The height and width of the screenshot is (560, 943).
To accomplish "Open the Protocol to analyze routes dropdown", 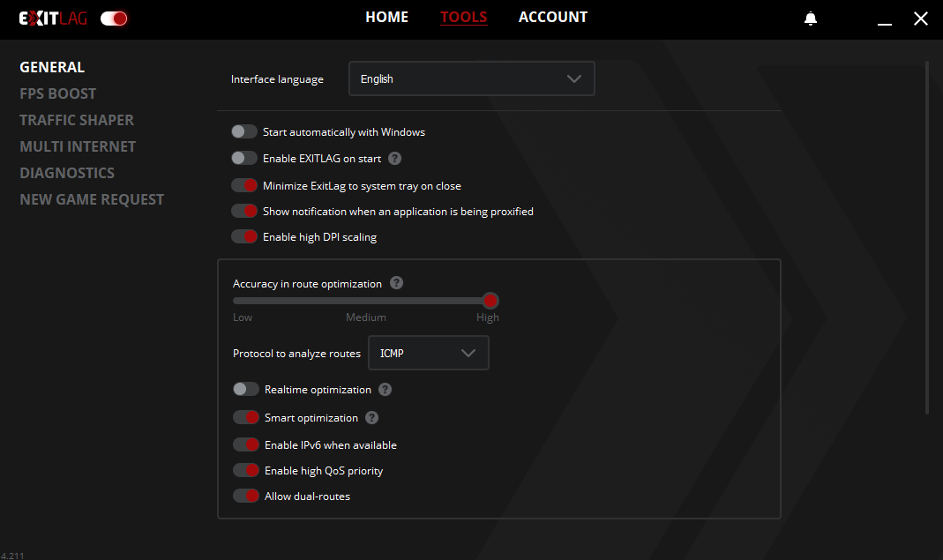I will (429, 352).
